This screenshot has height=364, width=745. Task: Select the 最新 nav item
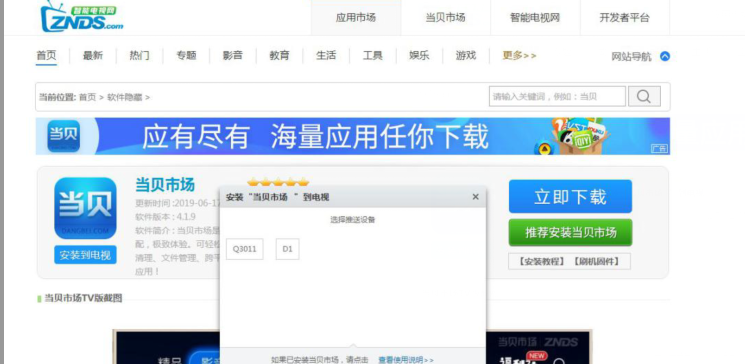point(93,56)
